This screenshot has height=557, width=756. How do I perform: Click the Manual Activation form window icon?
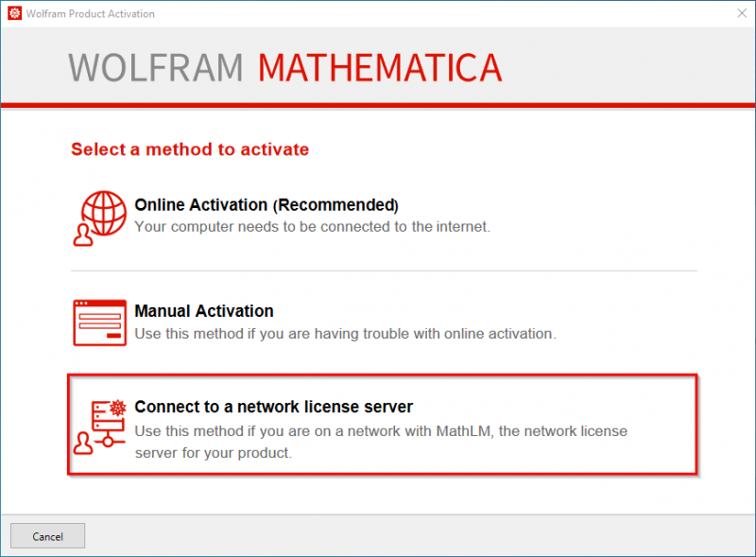click(x=100, y=322)
